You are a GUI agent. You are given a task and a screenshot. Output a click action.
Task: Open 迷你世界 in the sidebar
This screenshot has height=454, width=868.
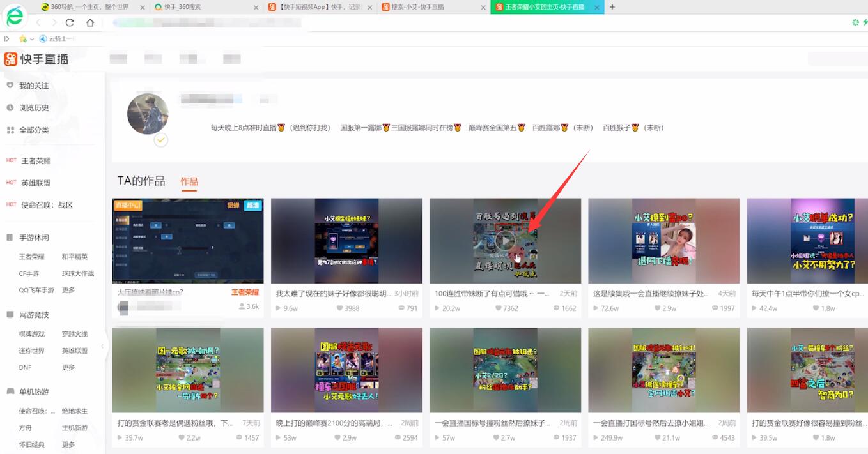pyautogui.click(x=32, y=351)
